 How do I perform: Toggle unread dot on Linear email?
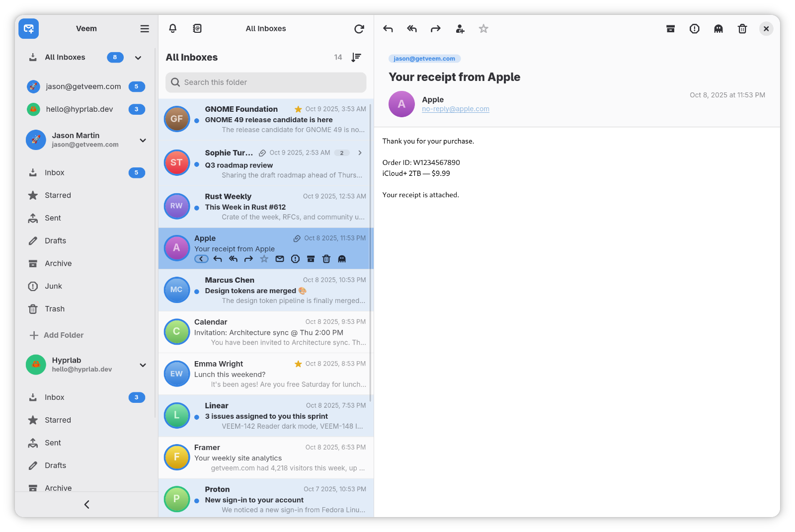tap(197, 417)
